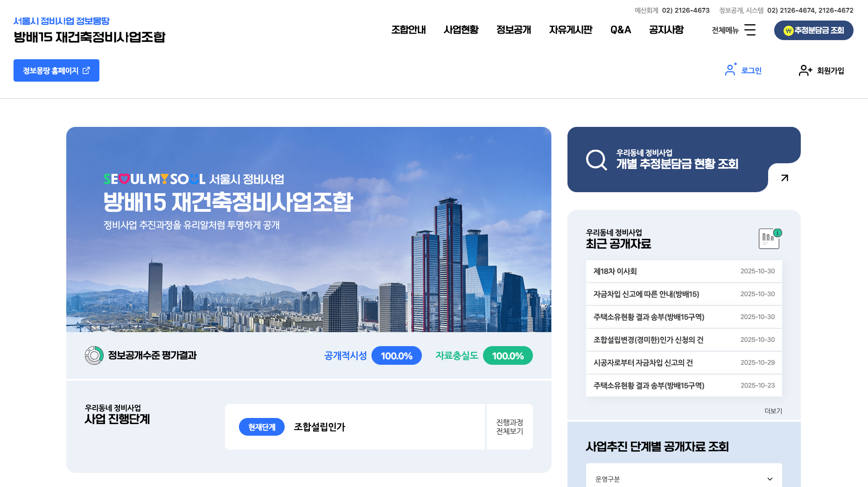Viewport: 868px width, 487px height.
Task: Click the 추정분담금 조회 button
Action: point(813,30)
